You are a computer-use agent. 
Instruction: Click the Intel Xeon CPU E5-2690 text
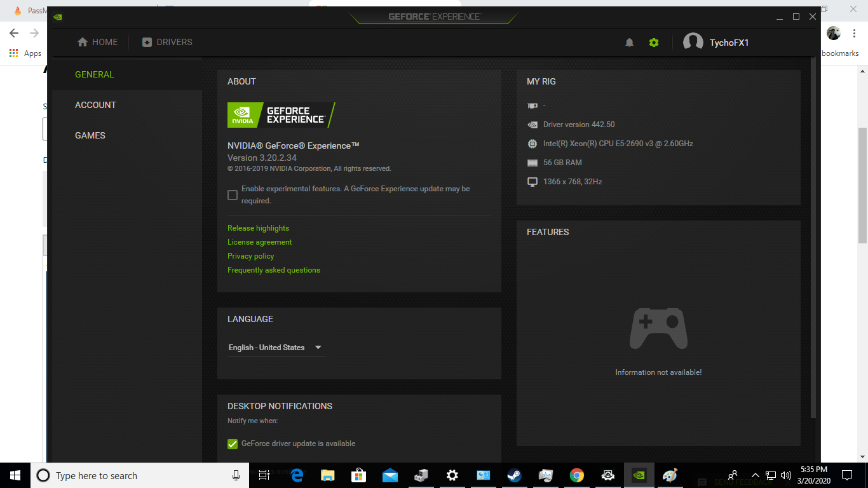(x=618, y=144)
